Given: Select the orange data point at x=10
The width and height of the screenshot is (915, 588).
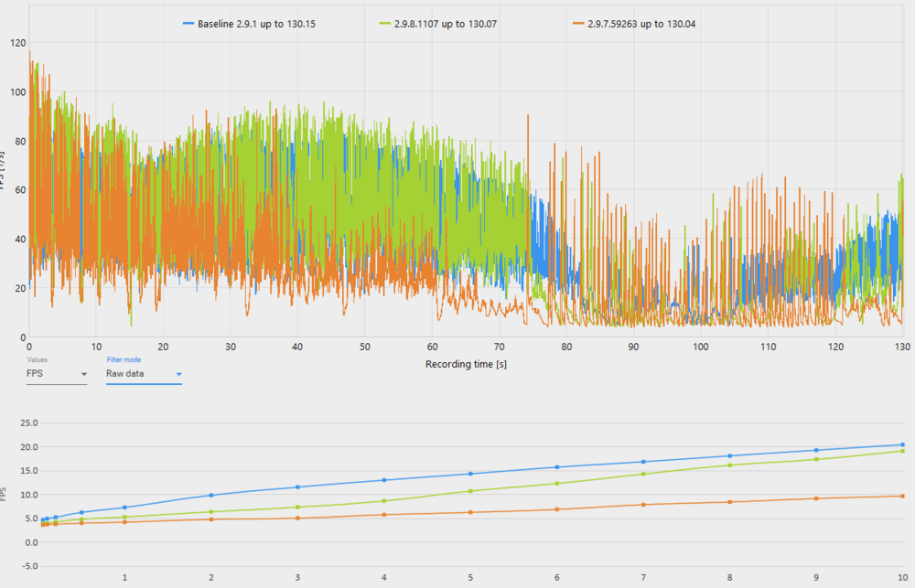Looking at the screenshot, I should click(903, 496).
